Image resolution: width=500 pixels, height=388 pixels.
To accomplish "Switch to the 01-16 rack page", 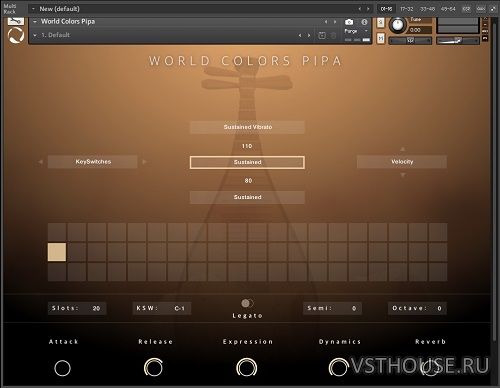I will (386, 9).
